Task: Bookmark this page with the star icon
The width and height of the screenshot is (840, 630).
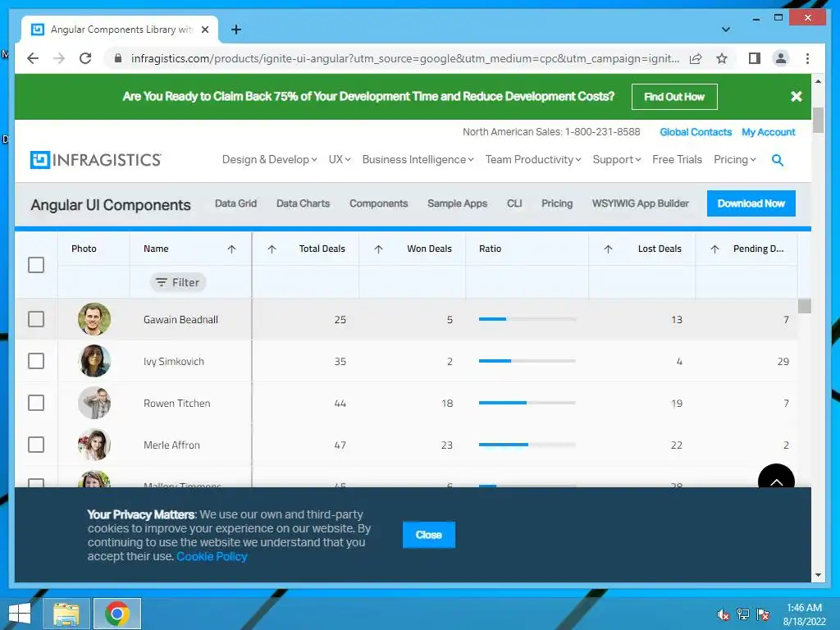Action: pyautogui.click(x=722, y=58)
